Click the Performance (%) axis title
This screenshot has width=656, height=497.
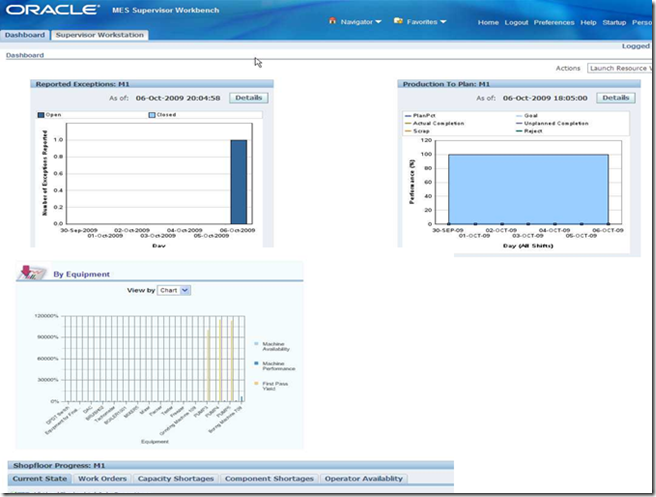point(412,182)
